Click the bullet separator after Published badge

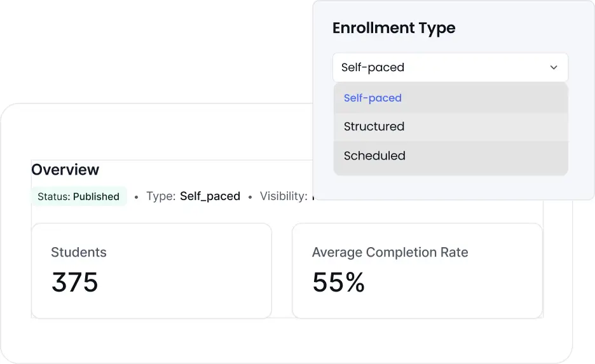(136, 197)
